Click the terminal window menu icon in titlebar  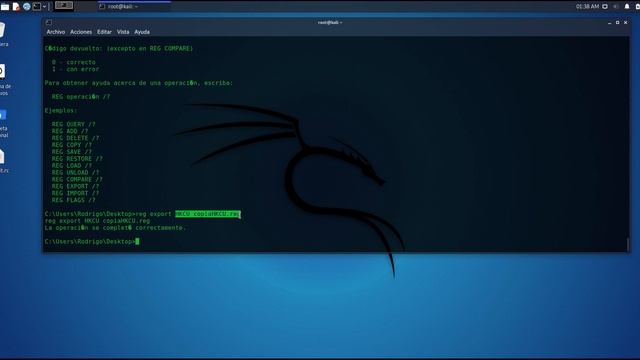click(49, 22)
